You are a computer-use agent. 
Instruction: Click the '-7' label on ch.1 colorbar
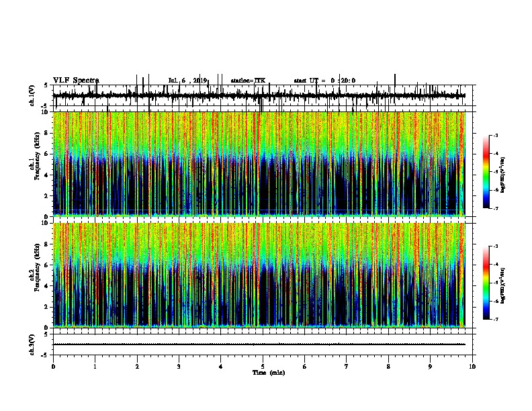[x=495, y=208]
